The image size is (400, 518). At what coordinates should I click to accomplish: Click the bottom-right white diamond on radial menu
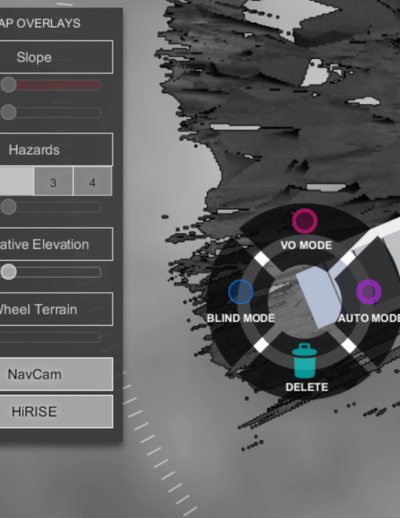[x=349, y=345]
